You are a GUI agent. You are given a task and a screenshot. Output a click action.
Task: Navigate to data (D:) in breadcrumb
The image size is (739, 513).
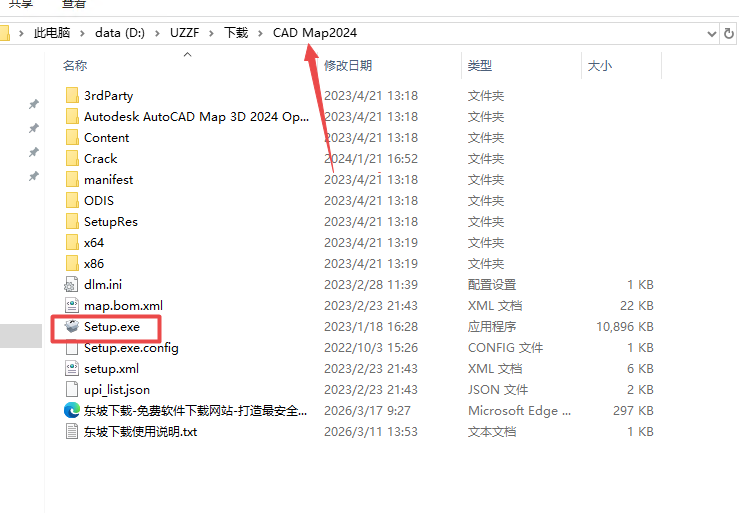click(120, 33)
